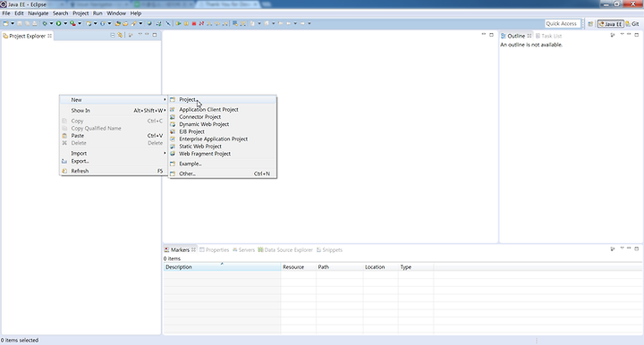Maximize the Outline panel
Screen dimensions: 644x345
tap(637, 35)
